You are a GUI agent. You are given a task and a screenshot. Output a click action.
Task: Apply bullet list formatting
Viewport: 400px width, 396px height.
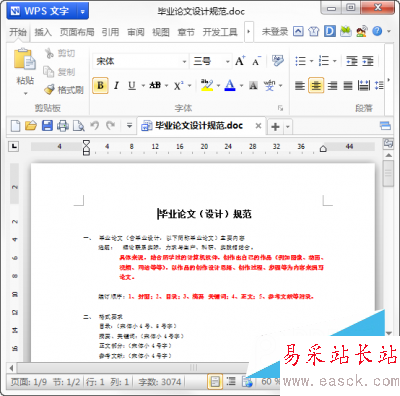[x=301, y=61]
